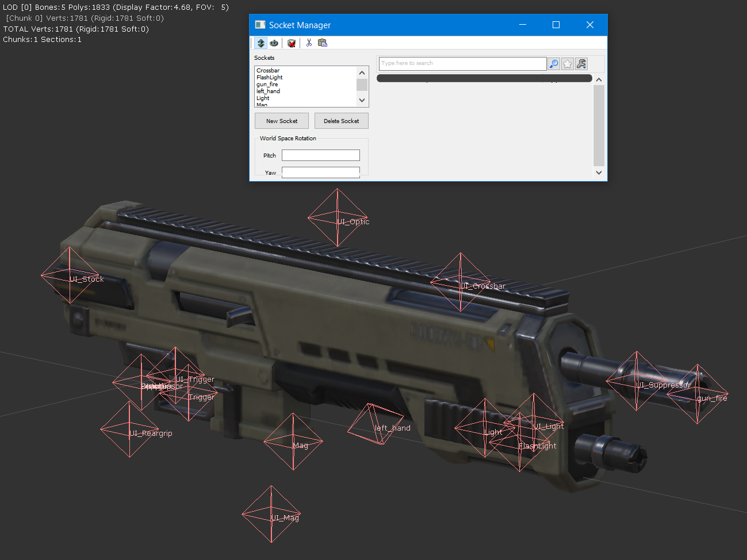This screenshot has width=747, height=560.
Task: Click the paste clipboard icon
Action: click(323, 43)
